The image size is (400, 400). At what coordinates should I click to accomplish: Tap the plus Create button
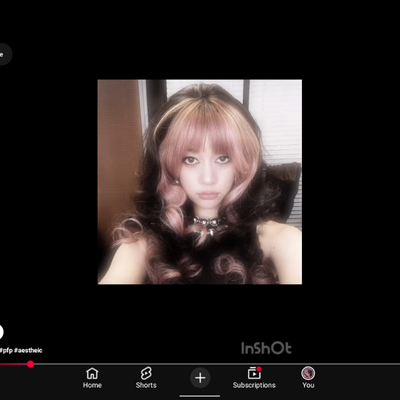click(x=200, y=378)
